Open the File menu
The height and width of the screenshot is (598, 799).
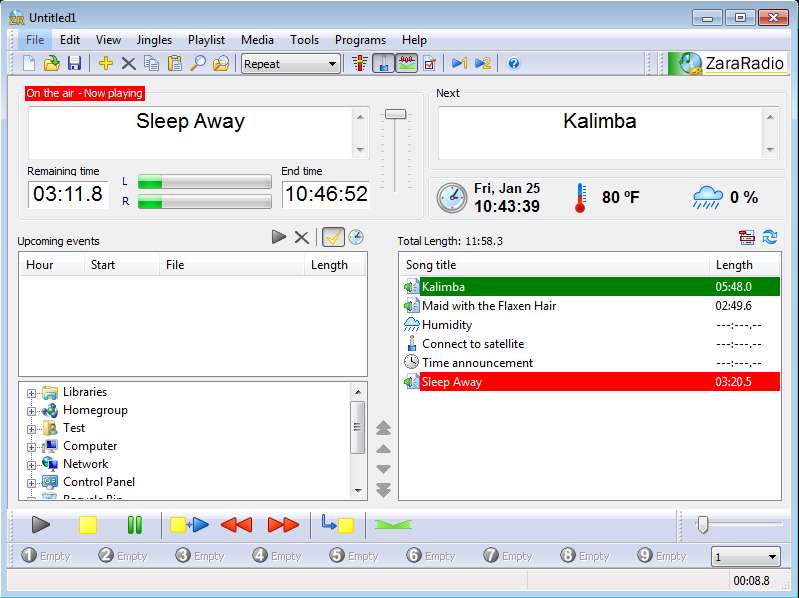35,40
